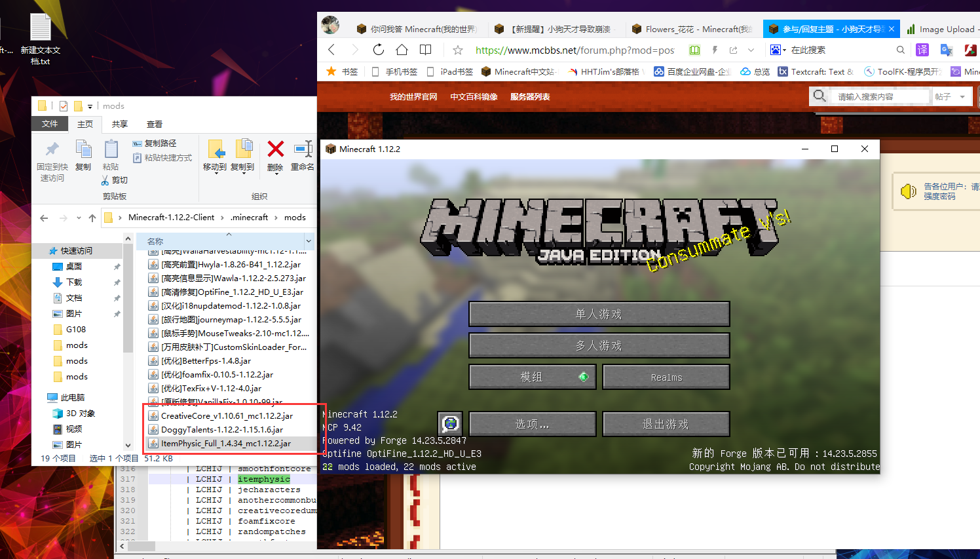This screenshot has height=559, width=980.
Task: Go back in the browser history
Action: pyautogui.click(x=332, y=50)
